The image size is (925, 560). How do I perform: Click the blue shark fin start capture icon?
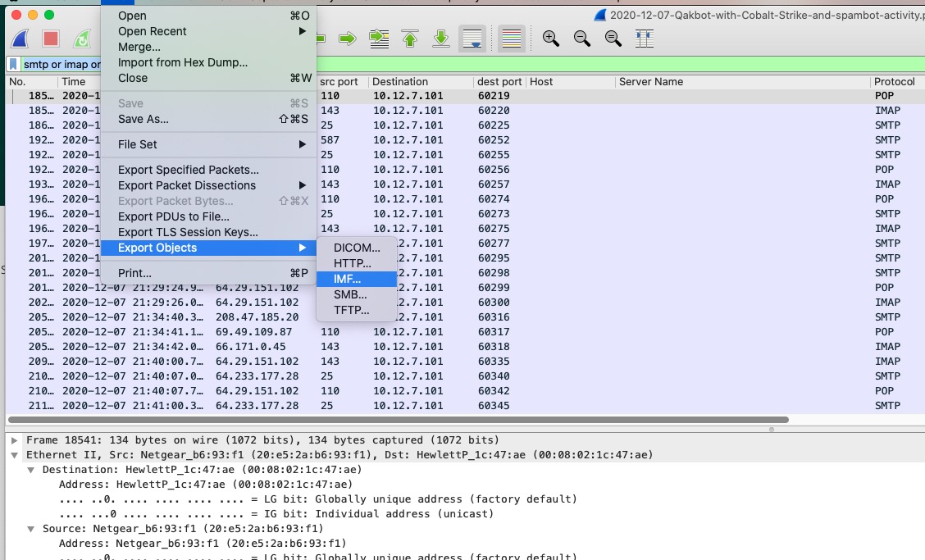click(x=20, y=39)
